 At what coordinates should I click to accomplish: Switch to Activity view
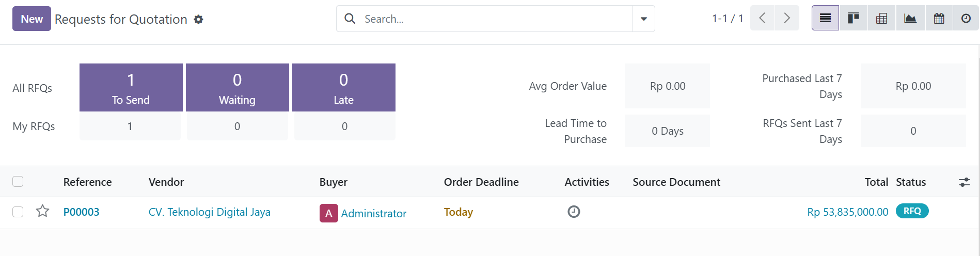point(966,19)
